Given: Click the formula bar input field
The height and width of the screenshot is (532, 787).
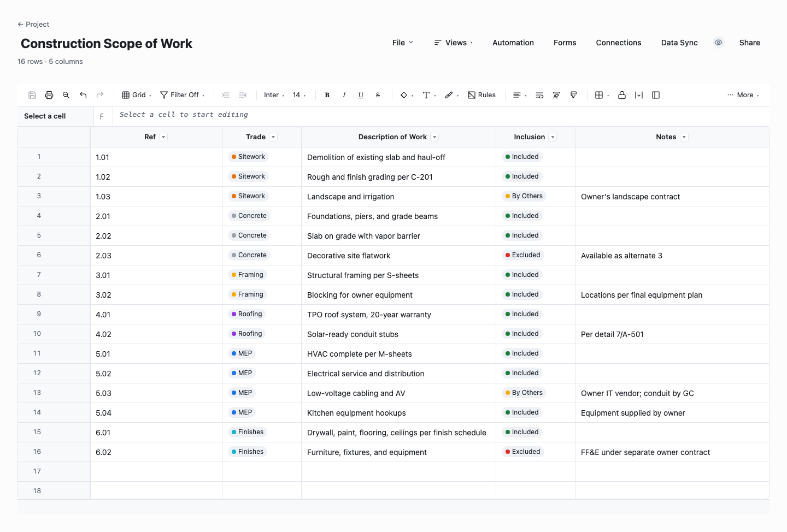Looking at the screenshot, I should [441, 115].
